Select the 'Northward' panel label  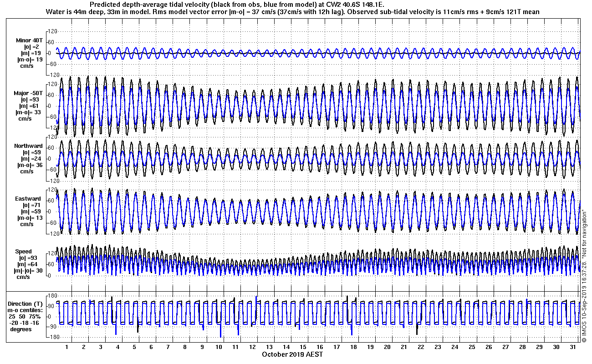28,146
